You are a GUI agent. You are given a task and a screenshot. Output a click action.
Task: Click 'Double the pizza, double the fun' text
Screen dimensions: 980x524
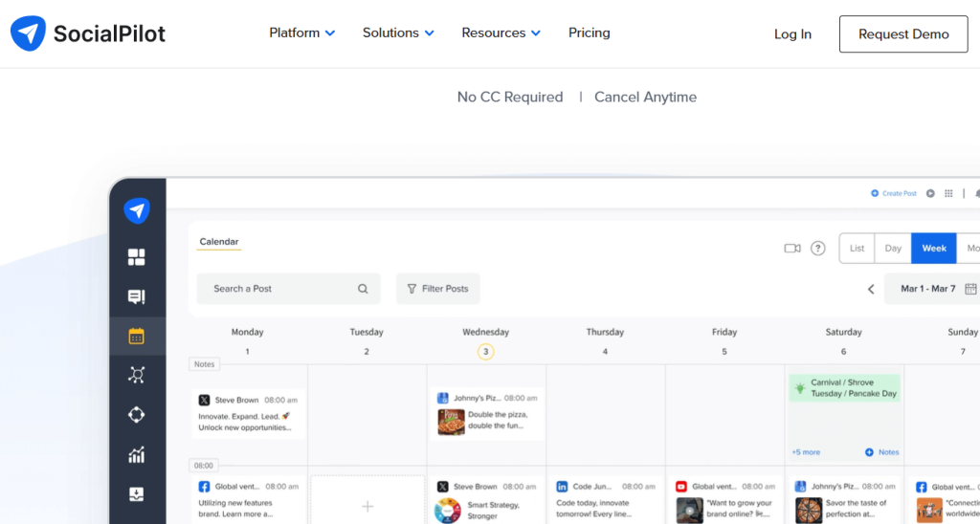[498, 420]
